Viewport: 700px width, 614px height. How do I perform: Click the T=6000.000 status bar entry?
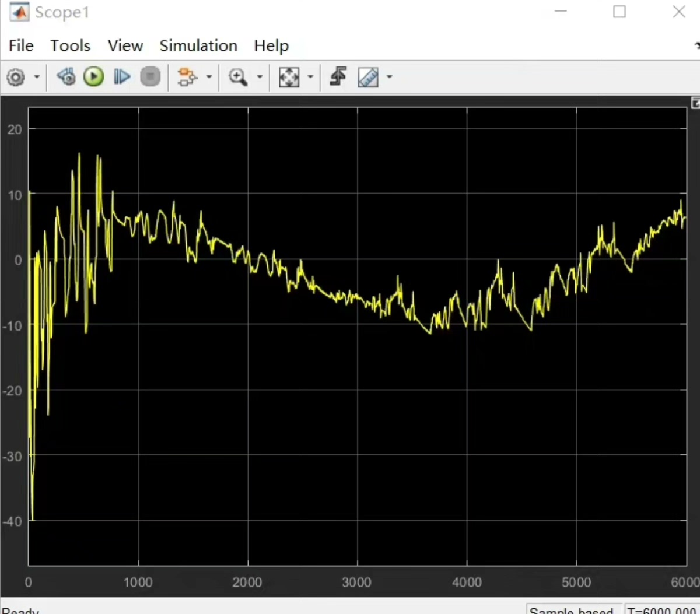662,610
